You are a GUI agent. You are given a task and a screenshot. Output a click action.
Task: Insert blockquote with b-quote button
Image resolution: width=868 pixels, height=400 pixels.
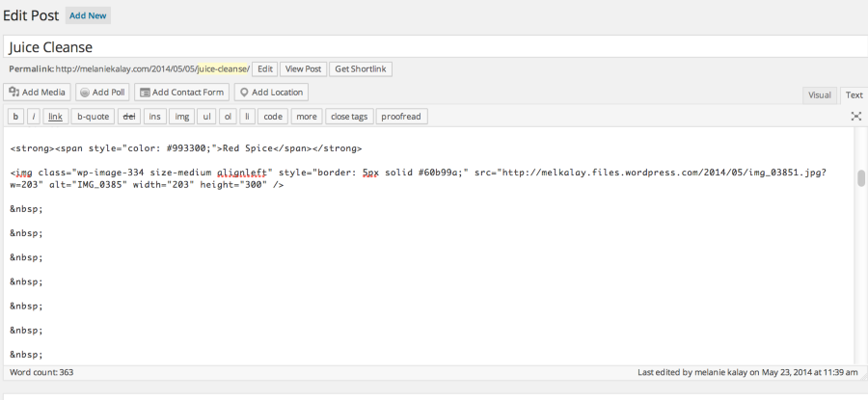point(94,117)
